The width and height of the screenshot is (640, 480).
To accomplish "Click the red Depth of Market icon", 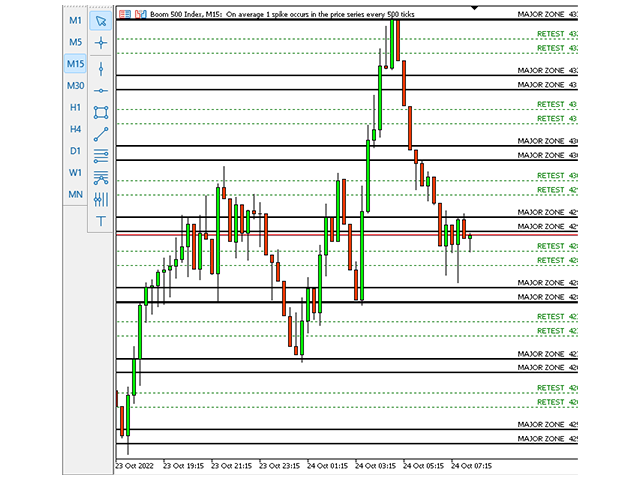I will (125, 14).
